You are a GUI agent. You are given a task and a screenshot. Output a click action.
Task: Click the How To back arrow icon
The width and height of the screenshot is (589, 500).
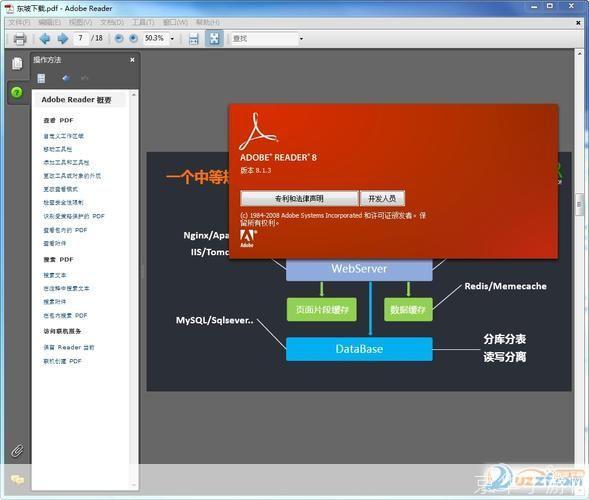point(66,78)
